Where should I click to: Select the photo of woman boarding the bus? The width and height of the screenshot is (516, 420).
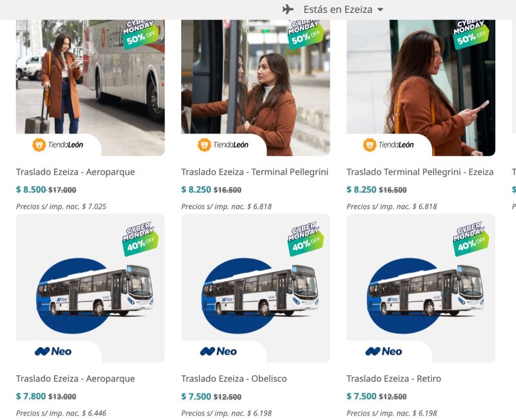(255, 84)
